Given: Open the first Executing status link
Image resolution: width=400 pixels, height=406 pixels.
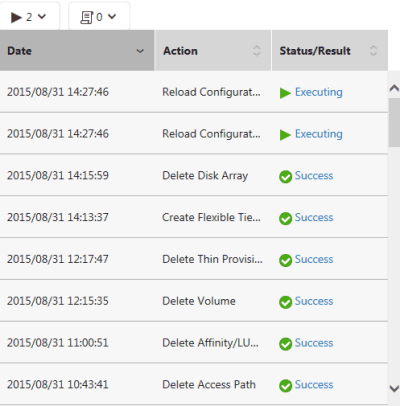Looking at the screenshot, I should coord(319,92).
